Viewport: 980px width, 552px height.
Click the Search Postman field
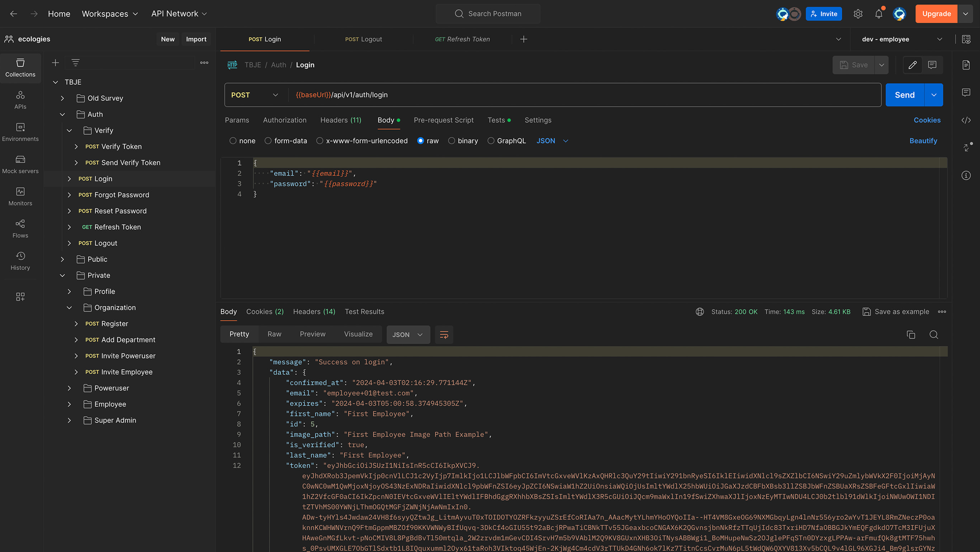click(488, 14)
